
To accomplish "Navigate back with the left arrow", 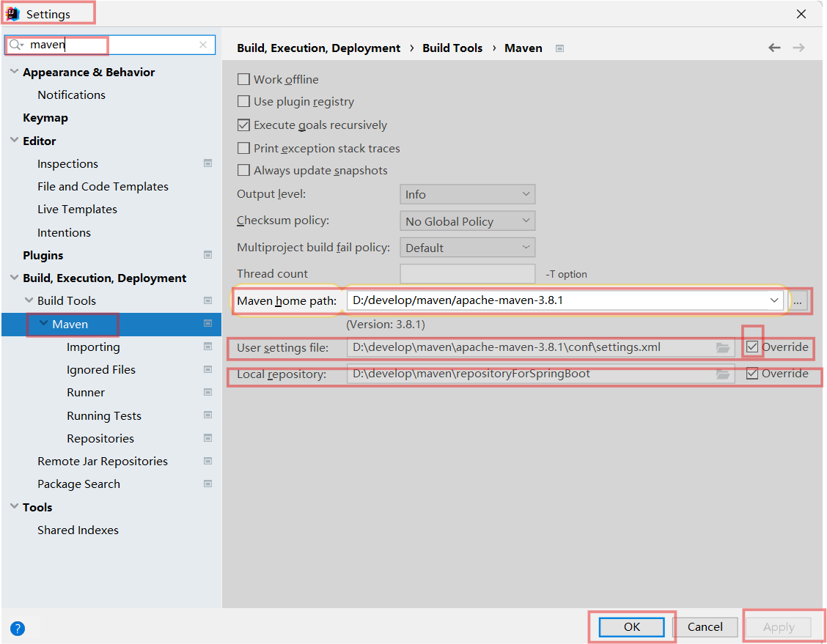I will (x=774, y=48).
